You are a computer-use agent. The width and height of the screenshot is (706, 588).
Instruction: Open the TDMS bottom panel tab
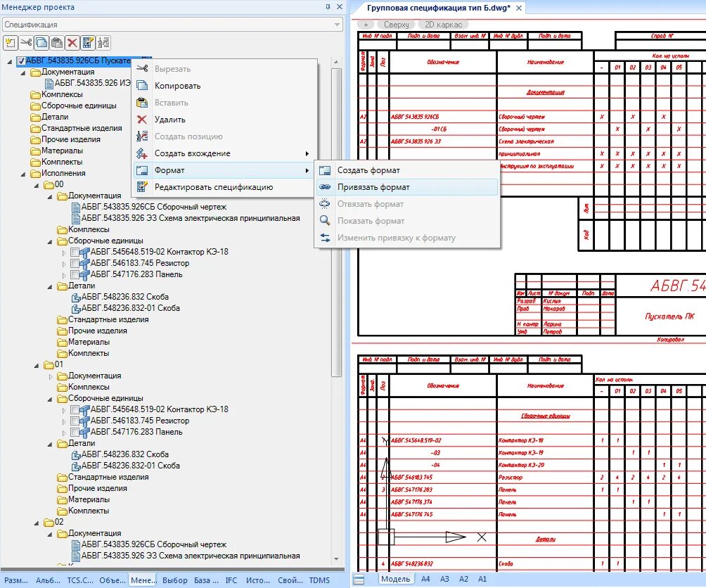click(319, 580)
